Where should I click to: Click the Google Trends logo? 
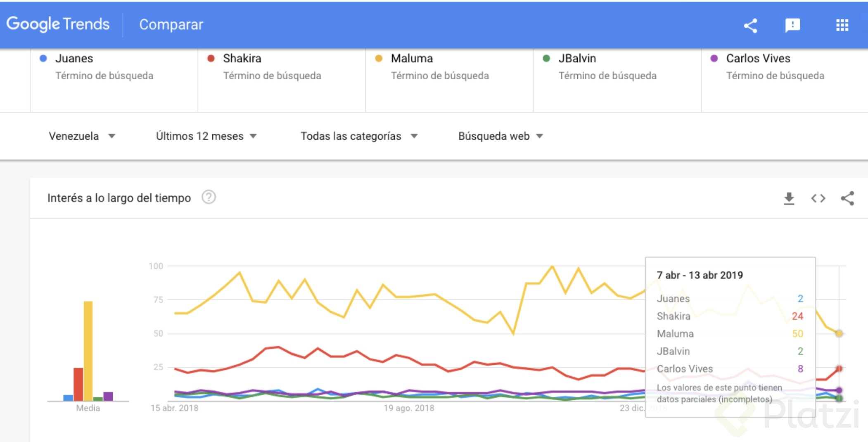[58, 24]
